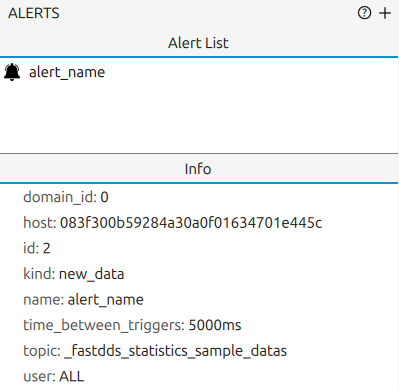Viewport: 399px width, 391px height.
Task: Select the topic _fastdds_statistics_sample_datas row
Action: coord(155,351)
